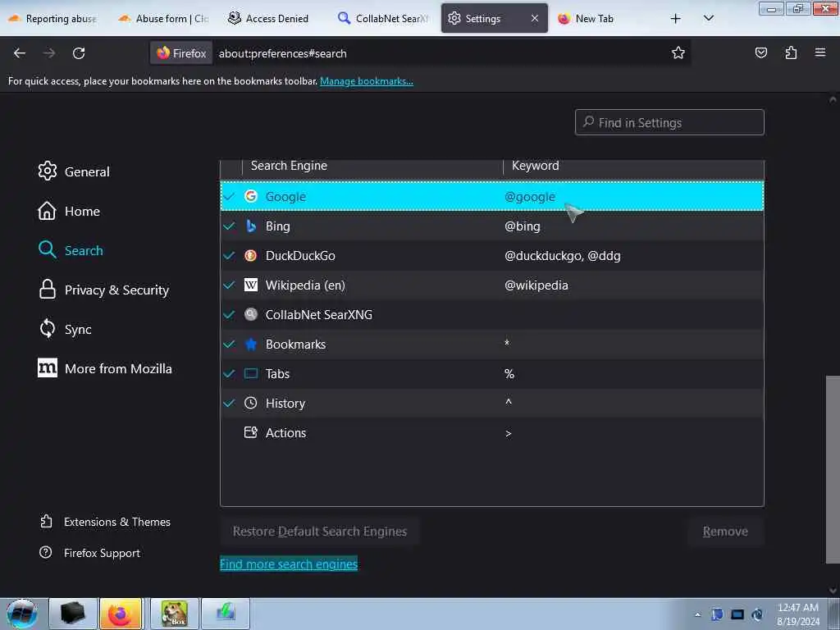Uncheck the Bookmarks shortcut checkmark
This screenshot has width=840, height=630.
(x=230, y=344)
